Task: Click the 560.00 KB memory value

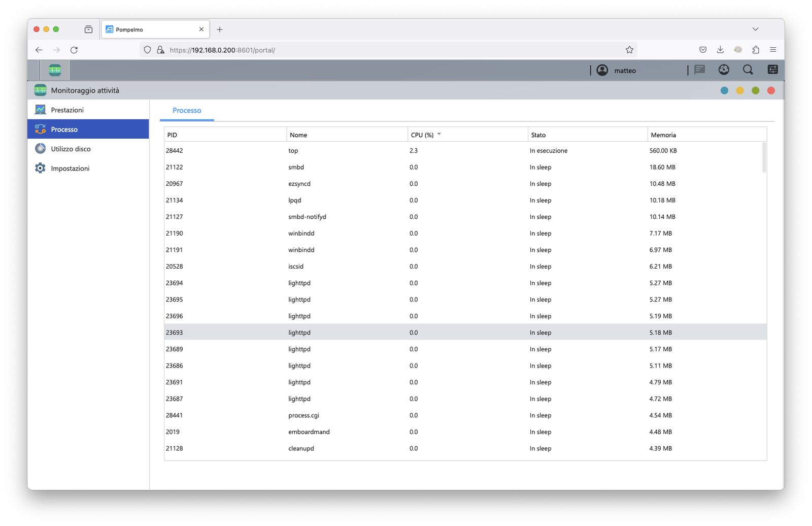Action: 663,151
